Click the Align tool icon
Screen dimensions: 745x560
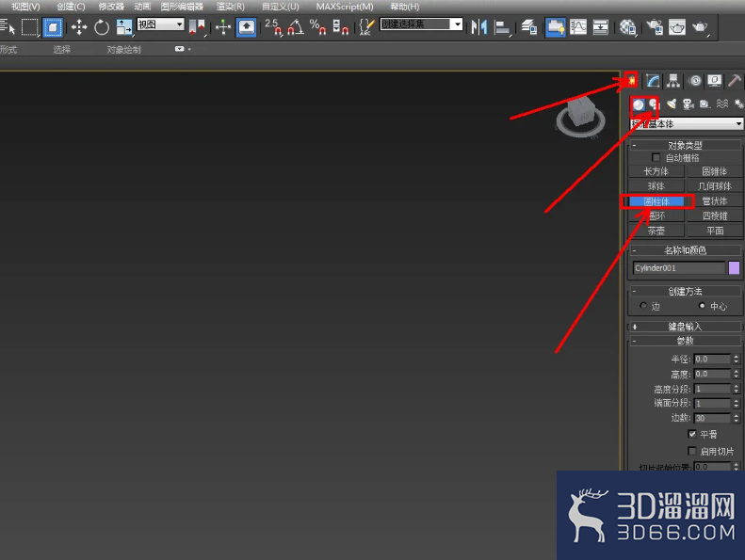click(x=502, y=27)
